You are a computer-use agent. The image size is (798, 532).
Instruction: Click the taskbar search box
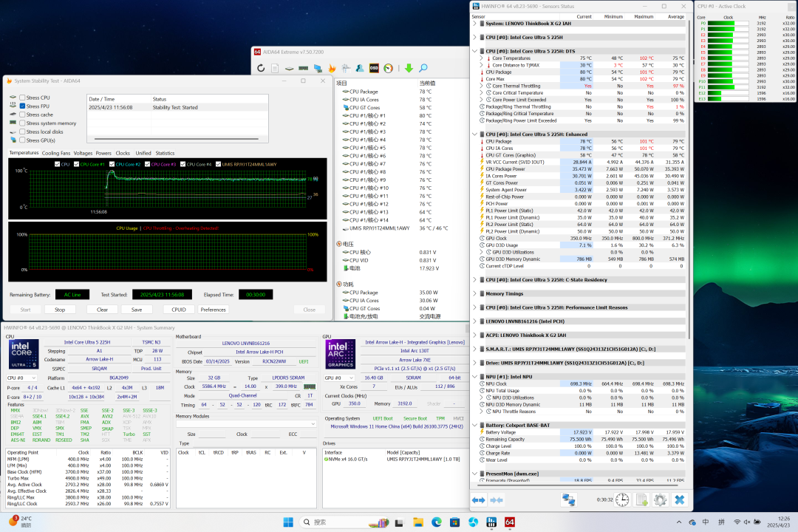pos(345,522)
